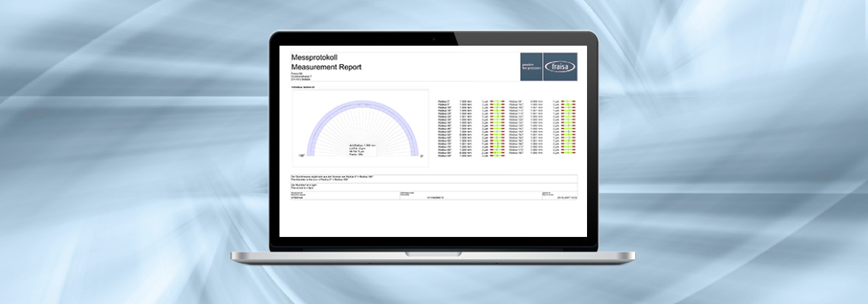The height and width of the screenshot is (304, 868).
Task: Click the laptop webcam above the screen
Action: click(434, 37)
